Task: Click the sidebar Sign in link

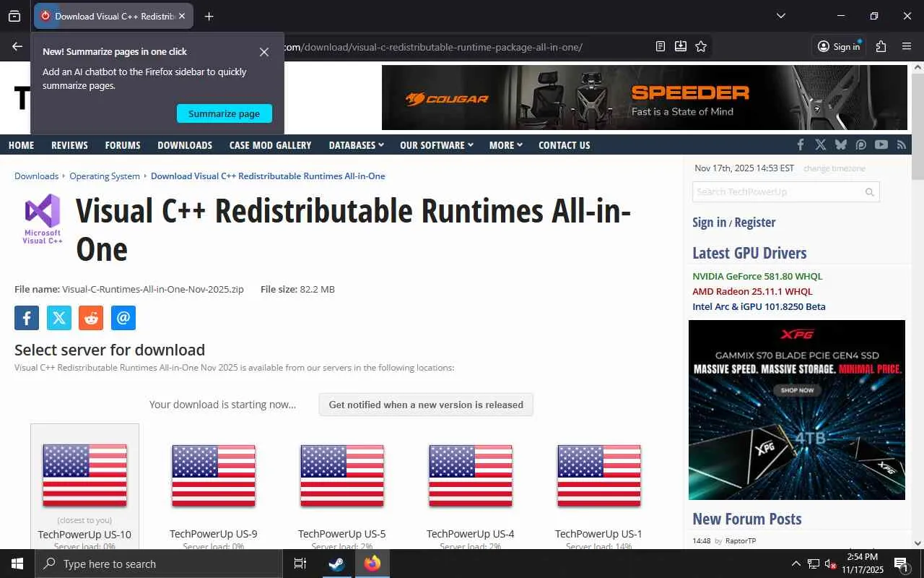Action: pyautogui.click(x=709, y=223)
